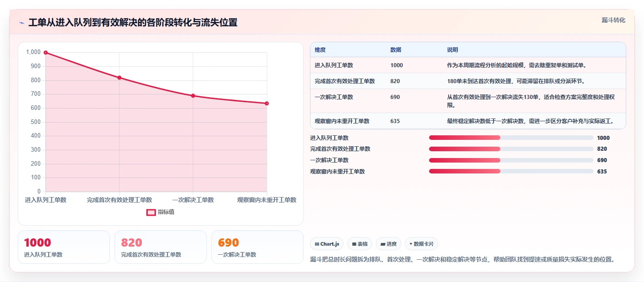Viewport: 644px width, 282px height.
Task: Click the note starting 最终稳定解决数
Action: (530, 121)
